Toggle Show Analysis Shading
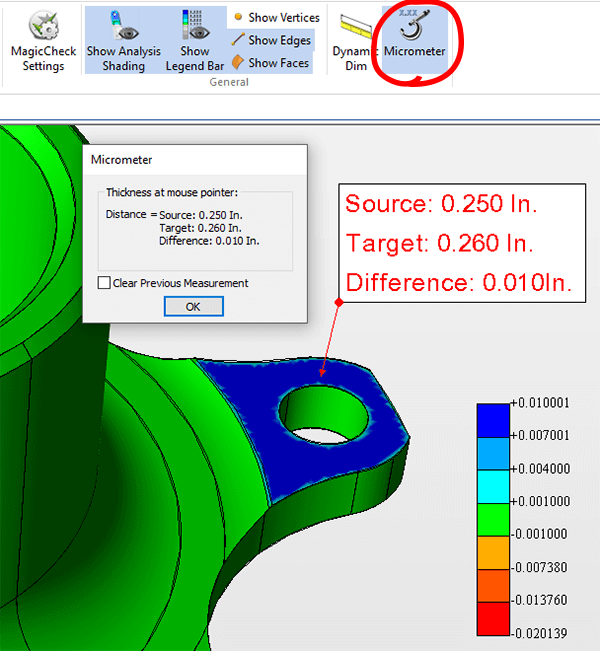The height and width of the screenshot is (651, 600). tap(123, 41)
